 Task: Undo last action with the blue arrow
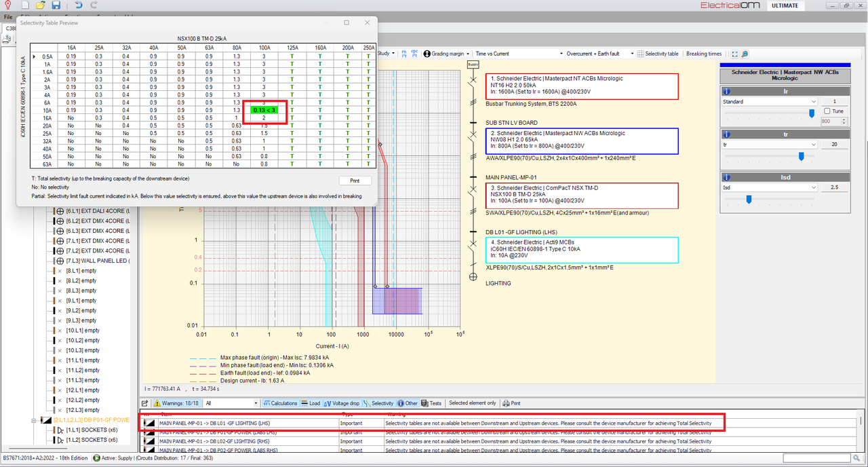pos(79,5)
